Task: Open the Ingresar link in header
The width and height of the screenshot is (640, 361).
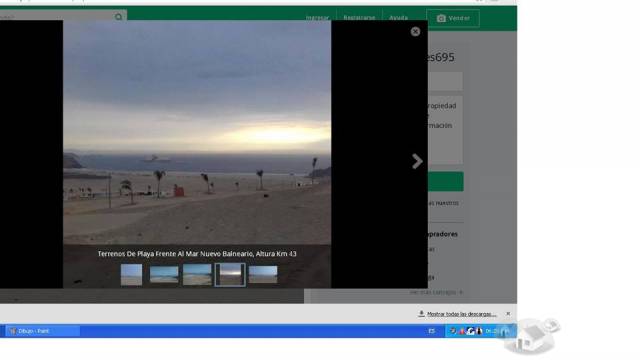Action: 317,18
